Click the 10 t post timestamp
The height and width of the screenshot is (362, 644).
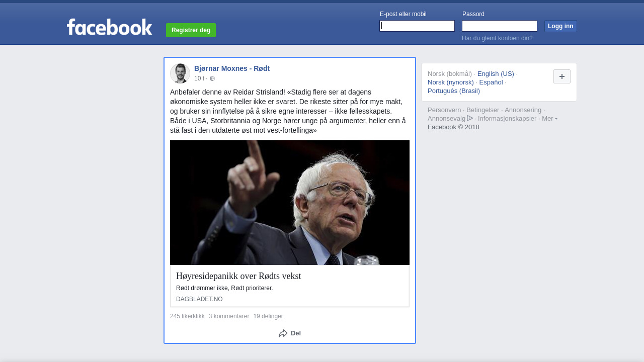(x=199, y=78)
